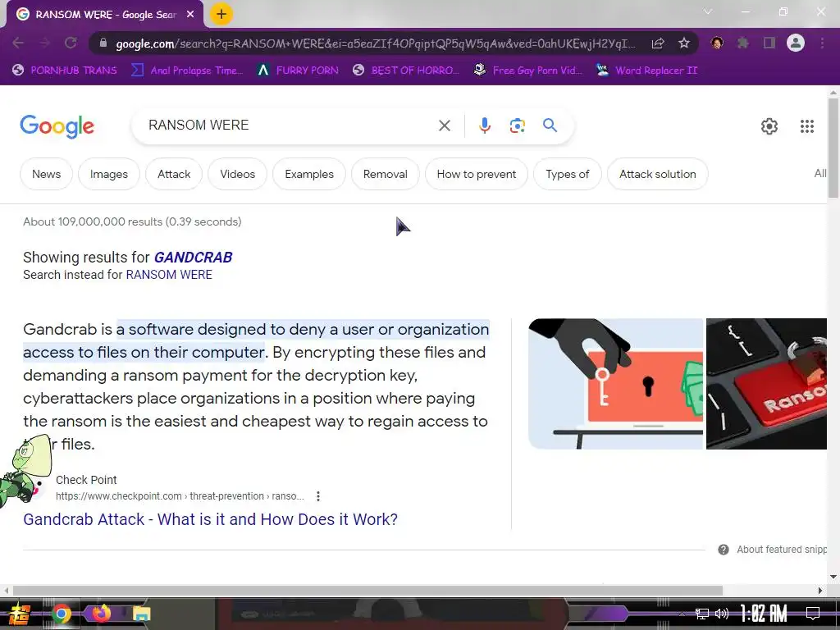
Task: Open Windows Start button
Action: click(x=19, y=614)
